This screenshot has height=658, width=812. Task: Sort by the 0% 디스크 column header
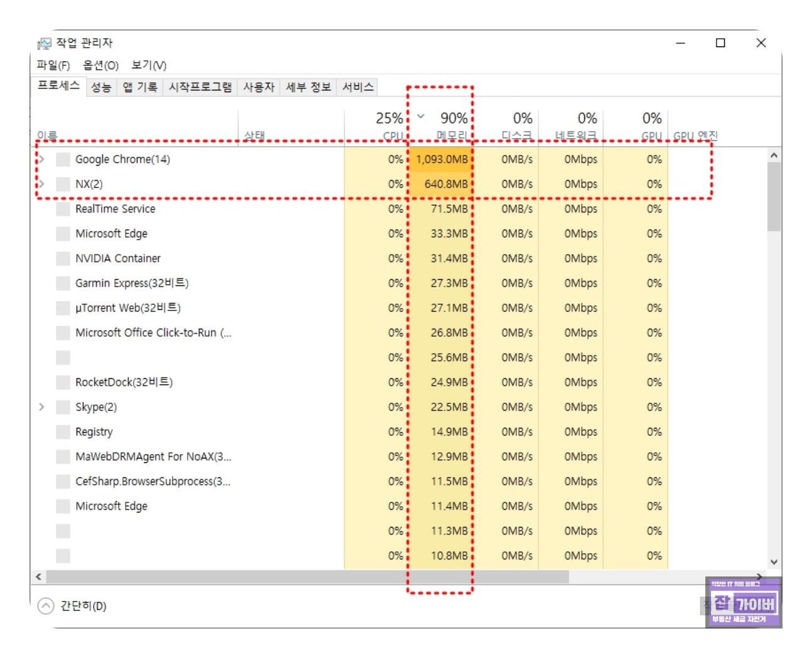(505, 128)
